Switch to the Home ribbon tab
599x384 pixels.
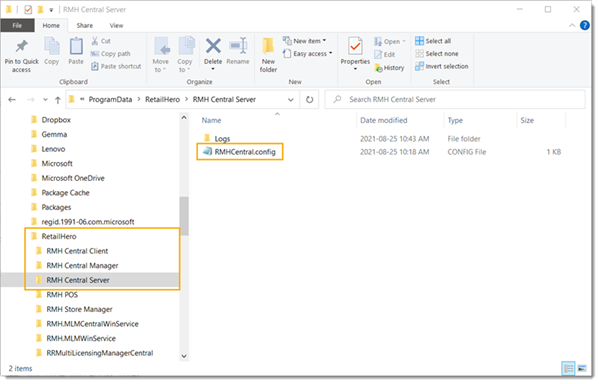coord(51,25)
